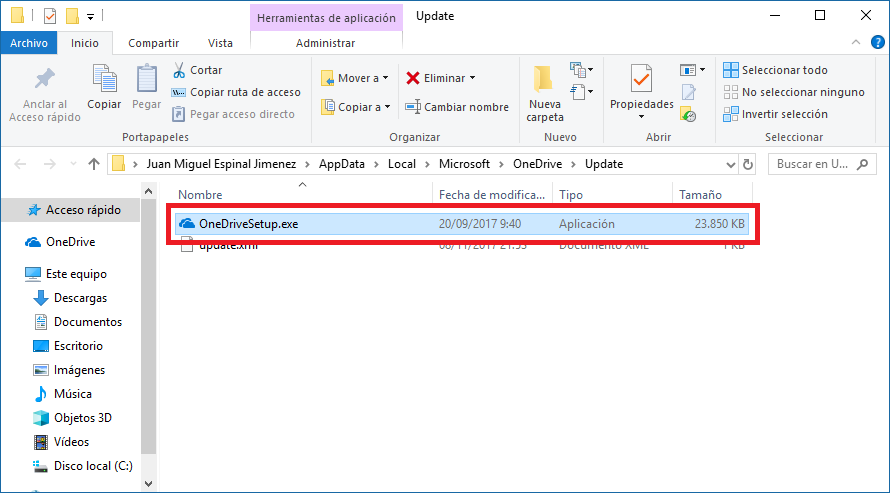Click the Abrir dropdown icon
890x493 pixels.
click(692, 70)
